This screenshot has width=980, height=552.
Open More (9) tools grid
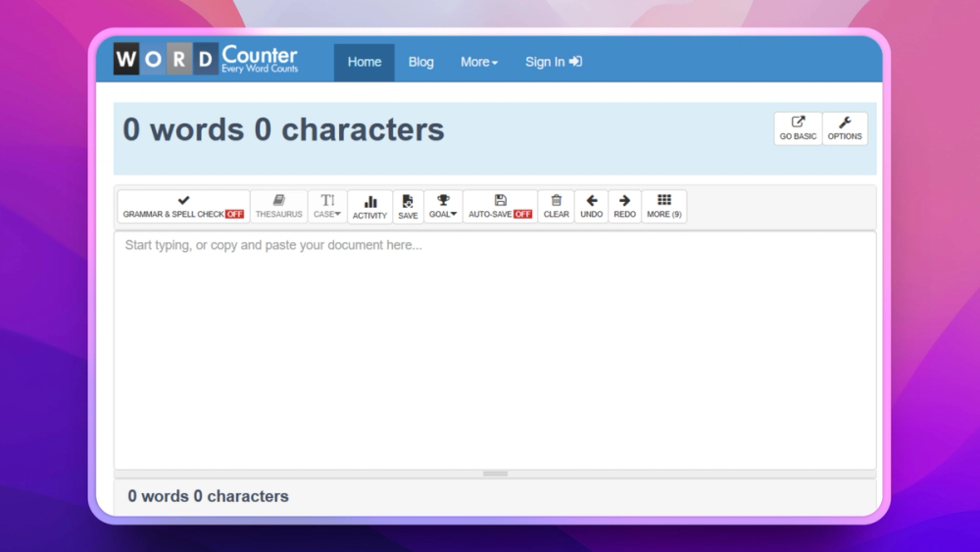click(663, 206)
